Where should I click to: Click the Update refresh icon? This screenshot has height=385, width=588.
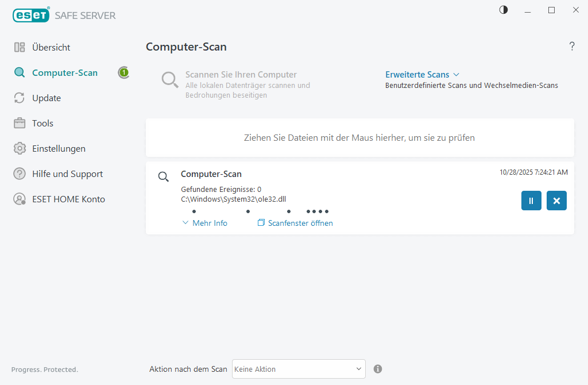coord(20,98)
